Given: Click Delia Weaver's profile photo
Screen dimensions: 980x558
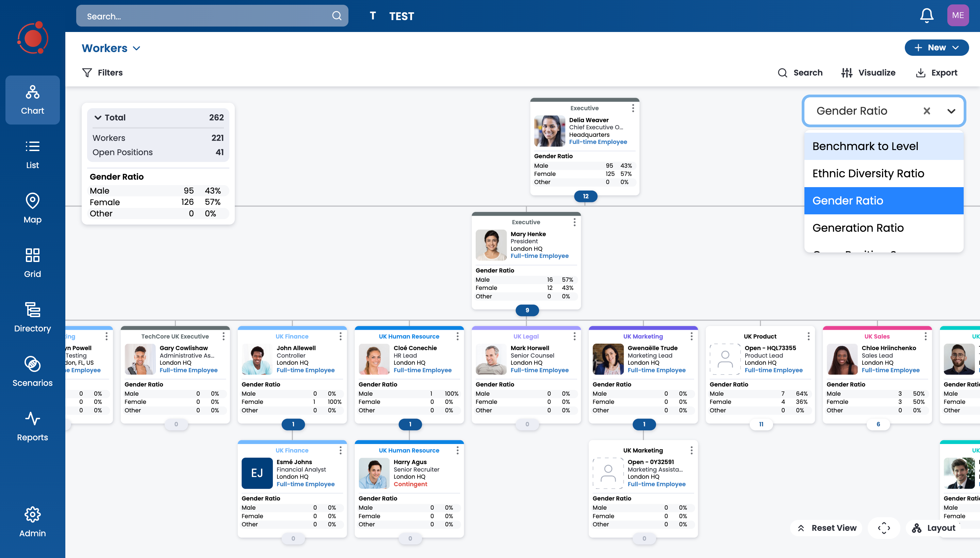Looking at the screenshot, I should [x=549, y=131].
